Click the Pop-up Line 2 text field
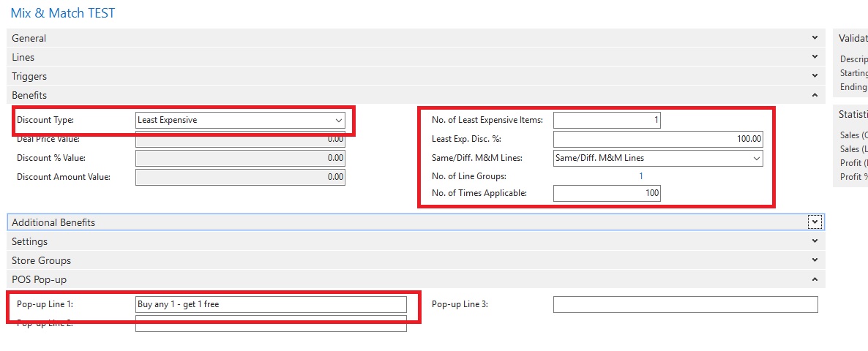The image size is (868, 351). pyautogui.click(x=271, y=324)
